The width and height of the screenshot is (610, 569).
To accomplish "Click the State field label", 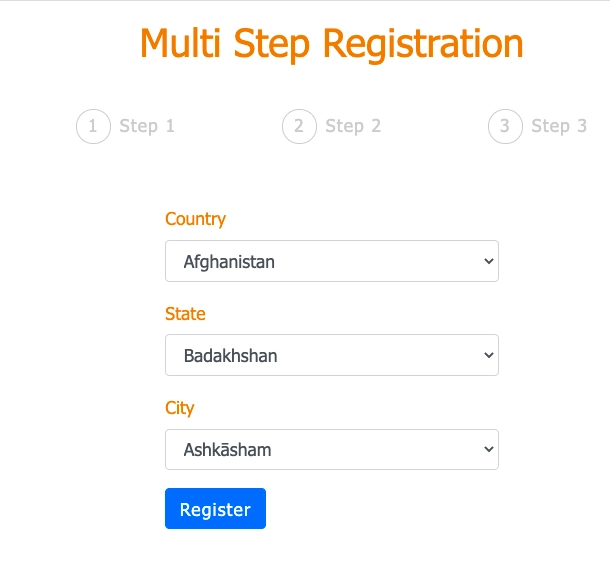I will pyautogui.click(x=185, y=314).
